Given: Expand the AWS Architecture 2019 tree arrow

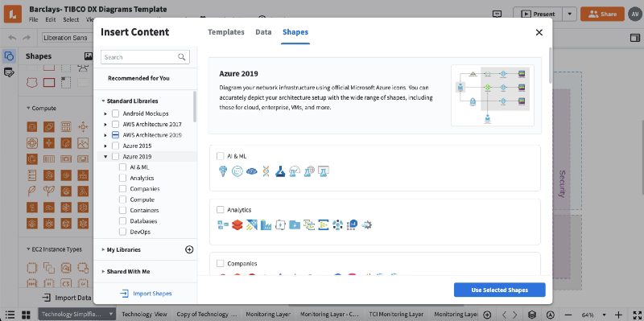Looking at the screenshot, I should coord(105,135).
